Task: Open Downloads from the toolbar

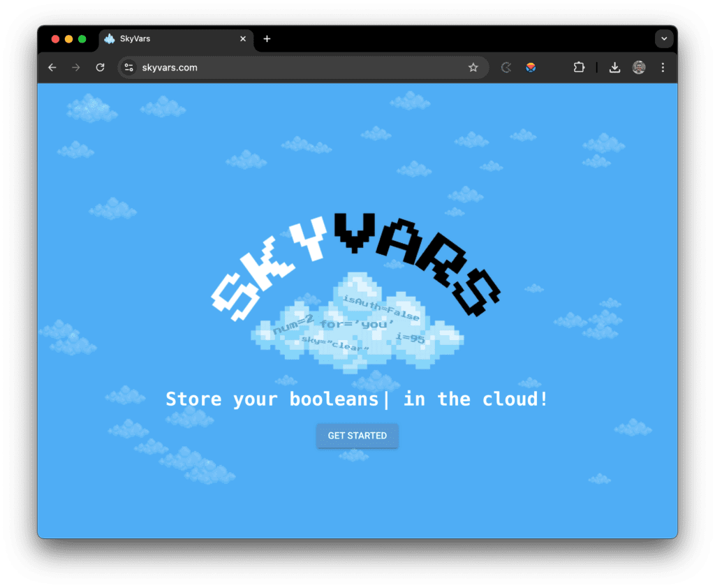Action: coord(614,67)
